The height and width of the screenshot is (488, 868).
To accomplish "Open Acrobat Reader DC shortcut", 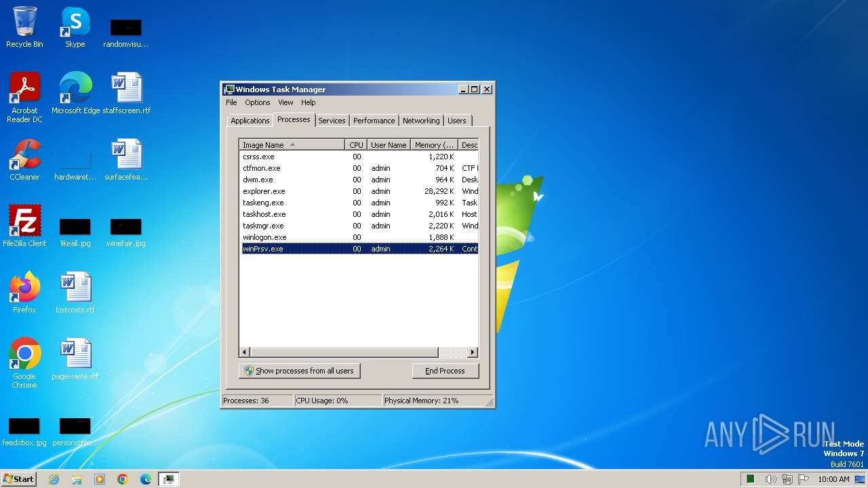I will [x=24, y=97].
